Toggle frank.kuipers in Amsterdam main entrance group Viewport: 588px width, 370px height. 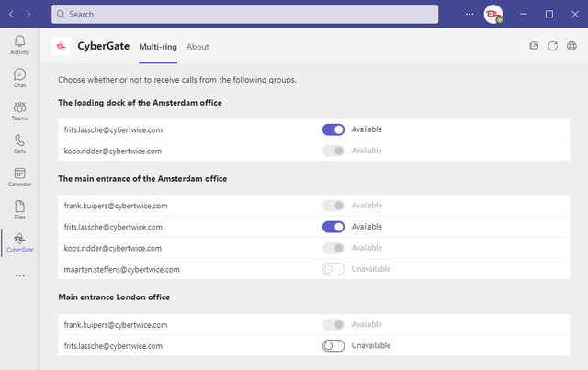click(x=333, y=206)
